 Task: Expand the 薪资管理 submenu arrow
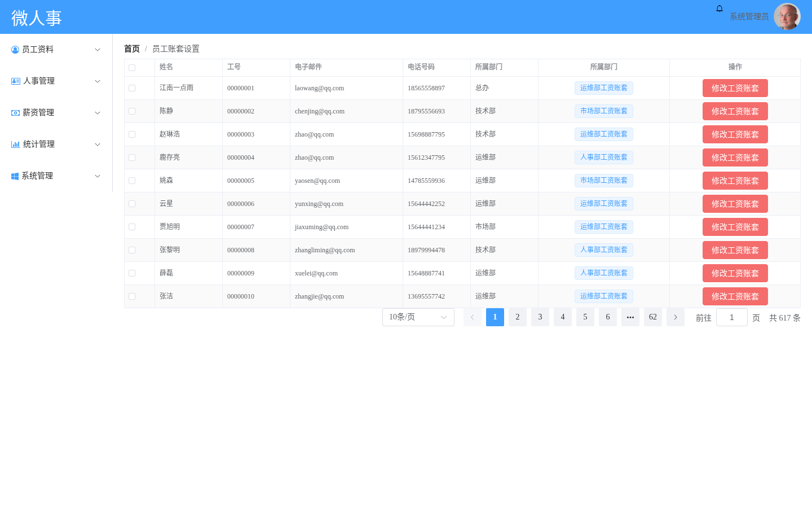pos(98,113)
